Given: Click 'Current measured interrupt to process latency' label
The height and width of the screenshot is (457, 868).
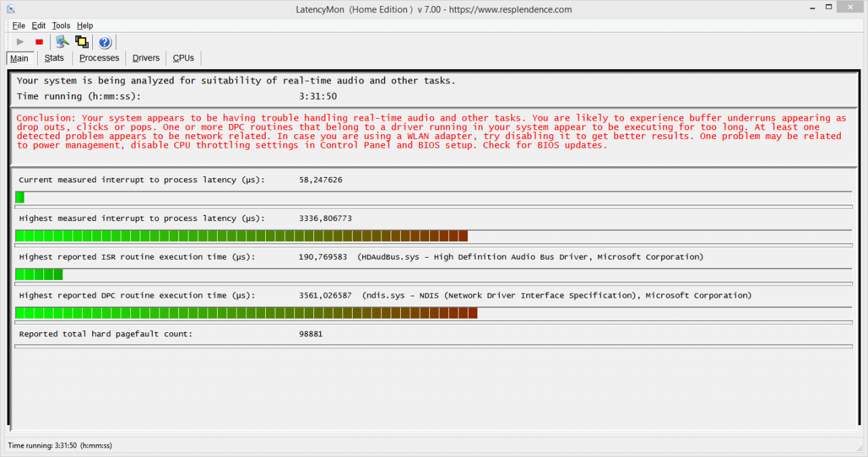Looking at the screenshot, I should 142,180.
